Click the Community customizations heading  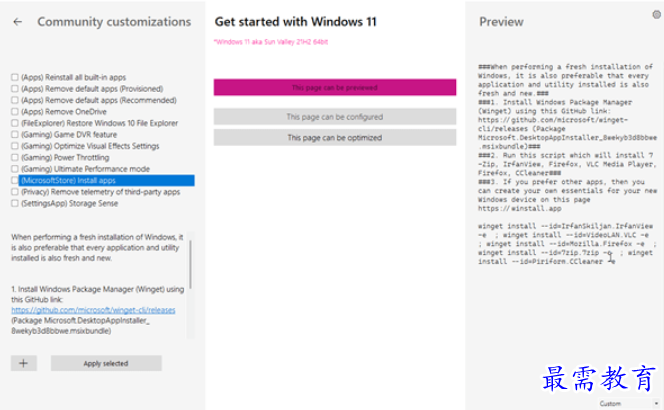[x=114, y=22]
